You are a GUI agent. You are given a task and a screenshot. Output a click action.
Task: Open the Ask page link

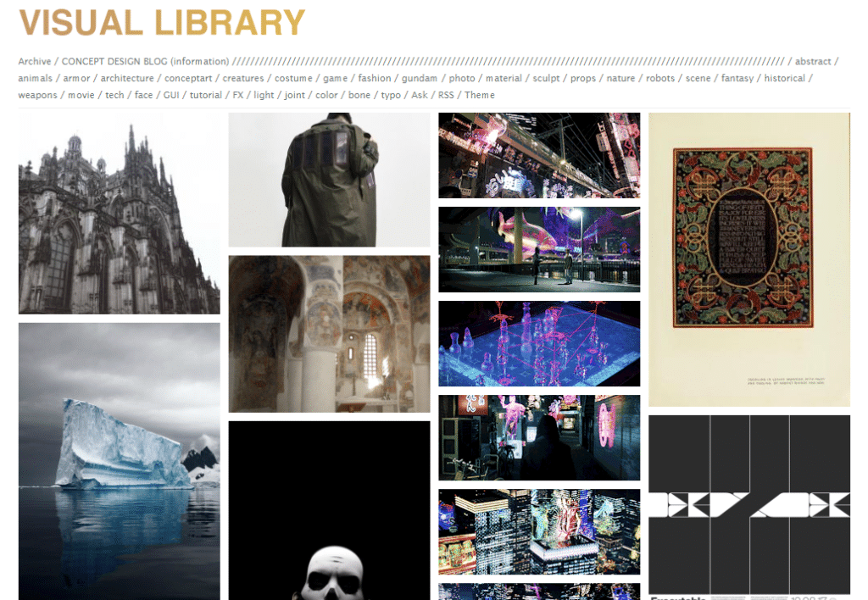[420, 95]
